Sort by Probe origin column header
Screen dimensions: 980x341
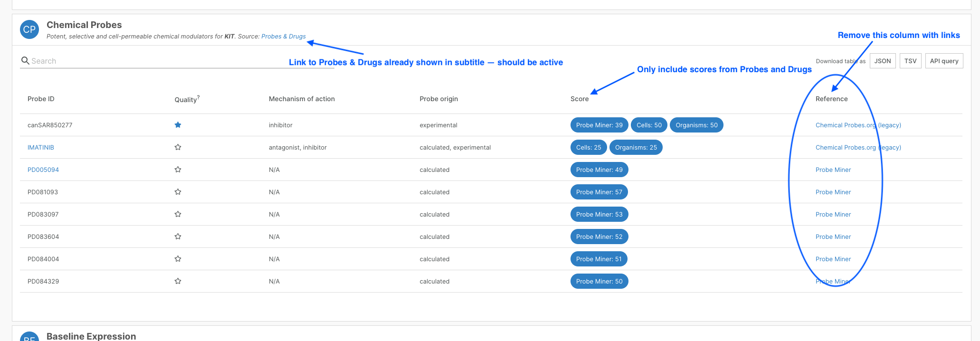point(438,99)
